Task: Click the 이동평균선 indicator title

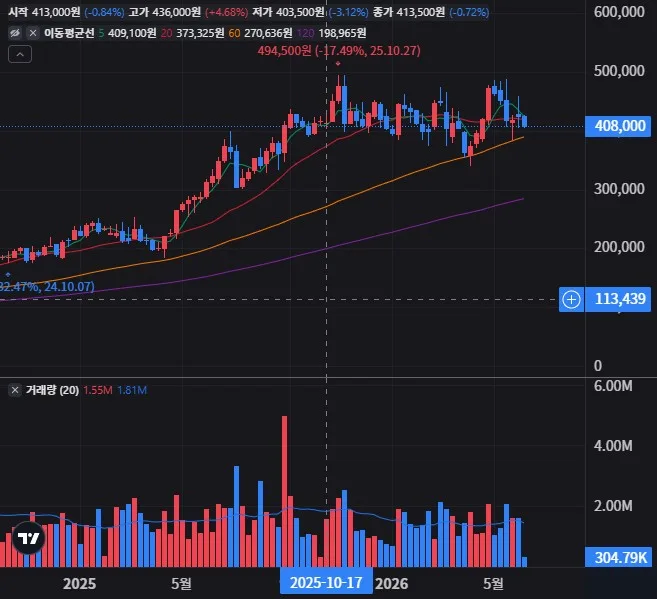Action: click(69, 33)
